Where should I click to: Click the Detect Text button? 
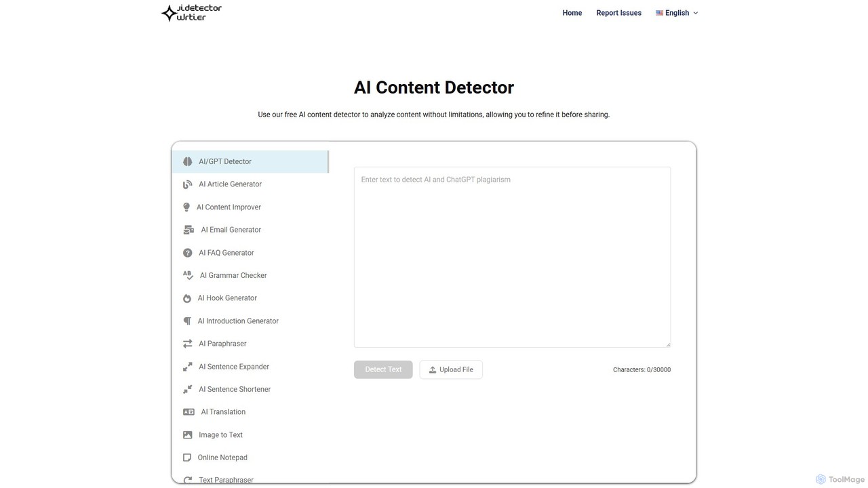tap(383, 369)
